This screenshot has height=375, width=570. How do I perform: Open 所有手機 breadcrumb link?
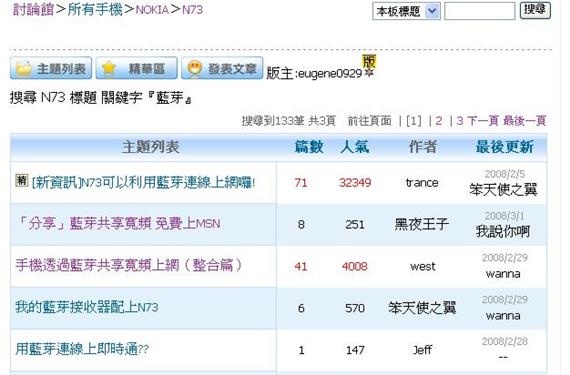tap(95, 9)
